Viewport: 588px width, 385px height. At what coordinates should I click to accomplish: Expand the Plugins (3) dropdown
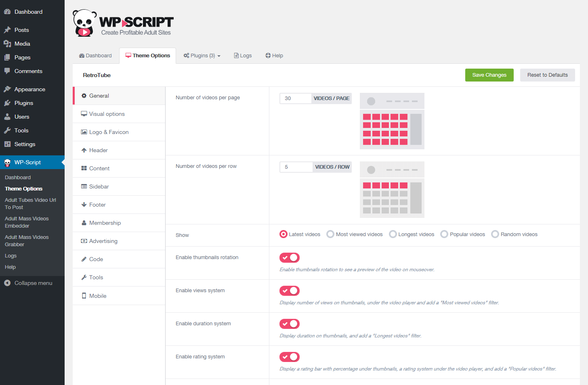coord(202,55)
